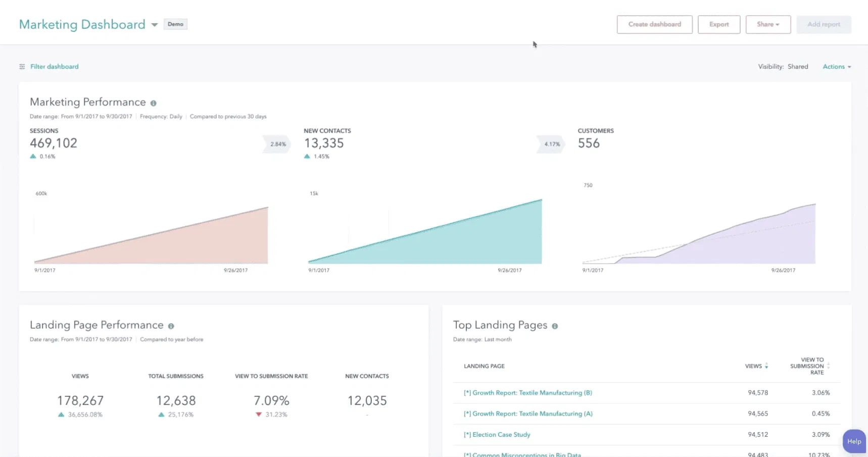This screenshot has height=457, width=868.
Task: Sort by View to Submission Rate arrows
Action: click(x=828, y=366)
